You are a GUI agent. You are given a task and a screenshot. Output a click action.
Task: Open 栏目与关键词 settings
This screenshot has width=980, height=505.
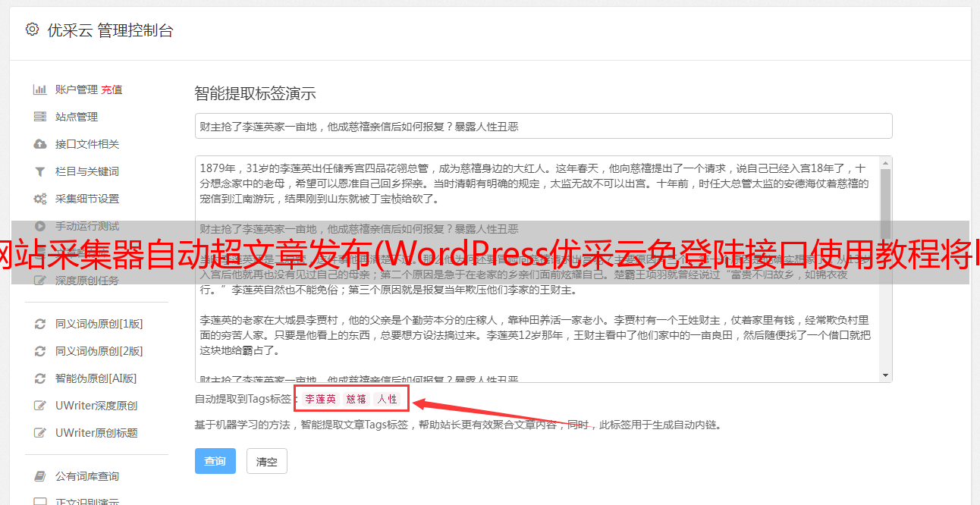click(86, 171)
